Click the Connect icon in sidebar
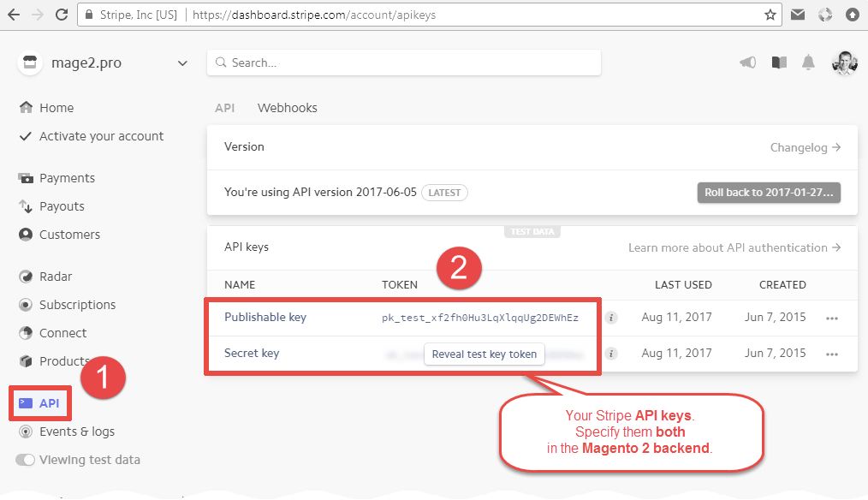 26,333
